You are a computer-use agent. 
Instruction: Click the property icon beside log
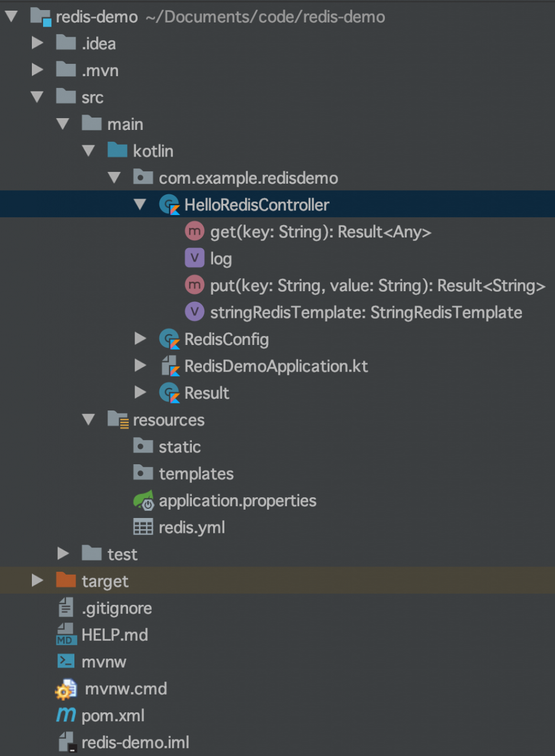(195, 258)
